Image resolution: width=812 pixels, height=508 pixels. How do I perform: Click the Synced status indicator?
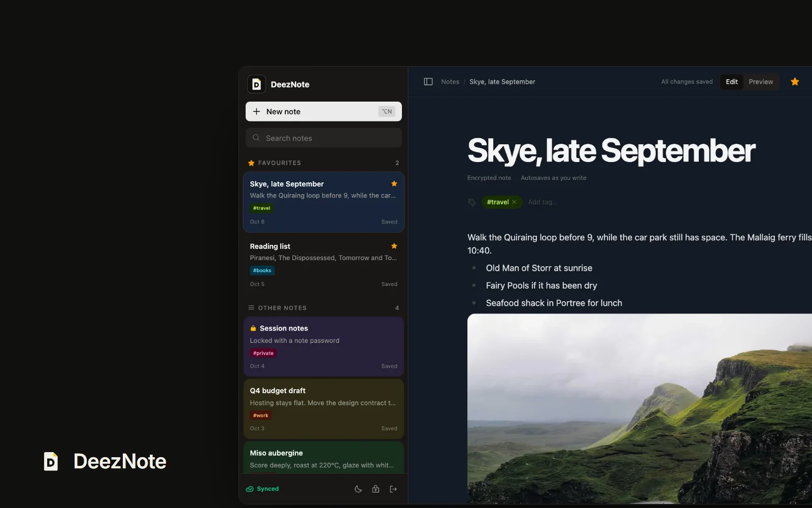(x=262, y=489)
